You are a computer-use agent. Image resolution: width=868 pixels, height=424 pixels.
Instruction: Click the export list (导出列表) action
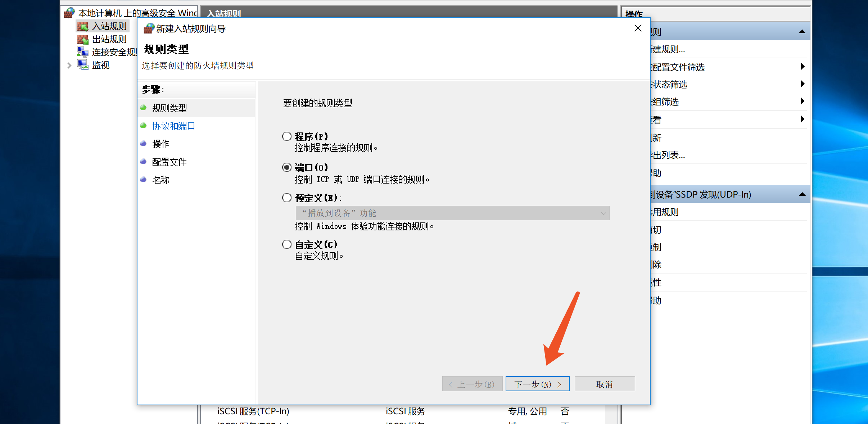tap(669, 155)
